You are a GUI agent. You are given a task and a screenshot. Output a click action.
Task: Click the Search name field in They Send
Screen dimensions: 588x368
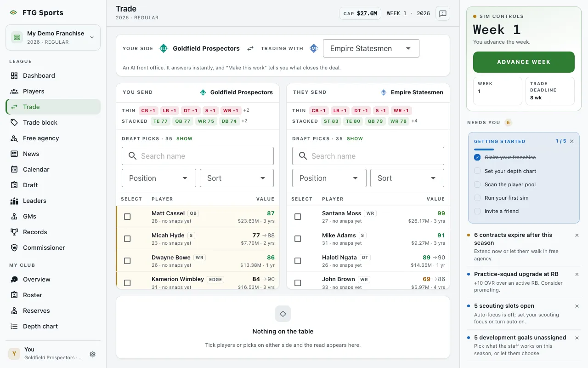pyautogui.click(x=368, y=156)
